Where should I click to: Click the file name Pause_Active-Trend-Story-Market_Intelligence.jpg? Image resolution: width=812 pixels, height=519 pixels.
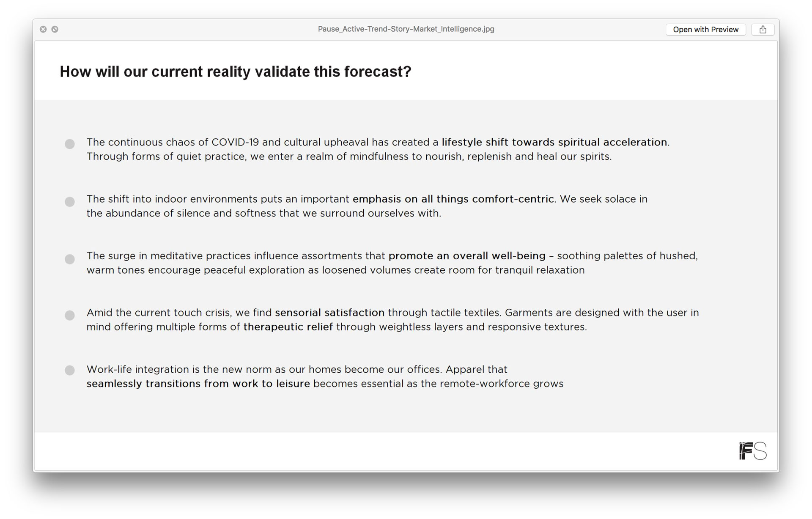[406, 29]
